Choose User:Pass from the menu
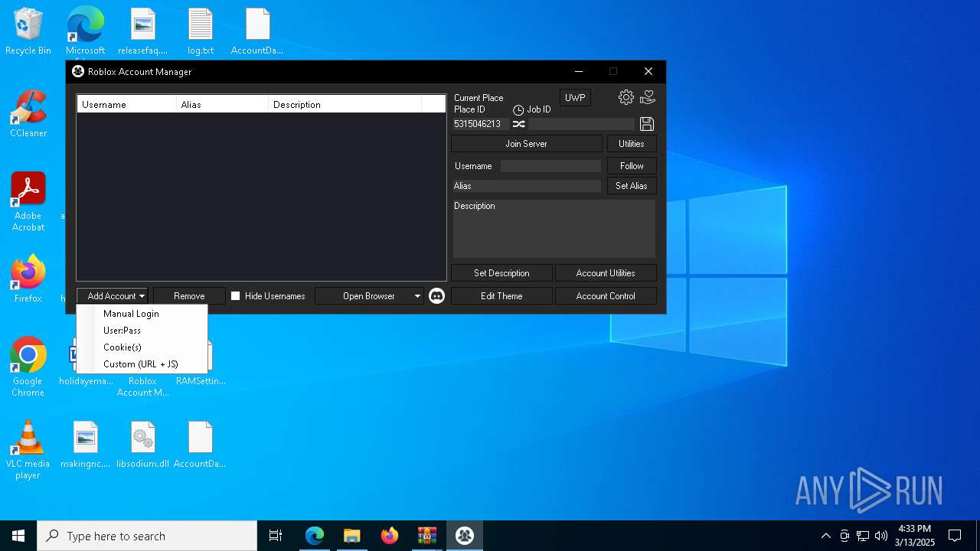980x551 pixels. click(142, 331)
